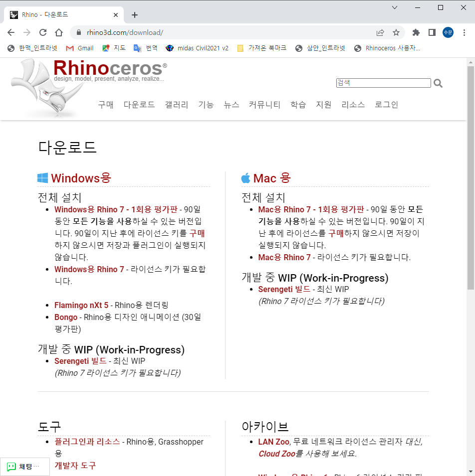Close the Rhino - 다운로드 tab
475x476 pixels.
116,15
